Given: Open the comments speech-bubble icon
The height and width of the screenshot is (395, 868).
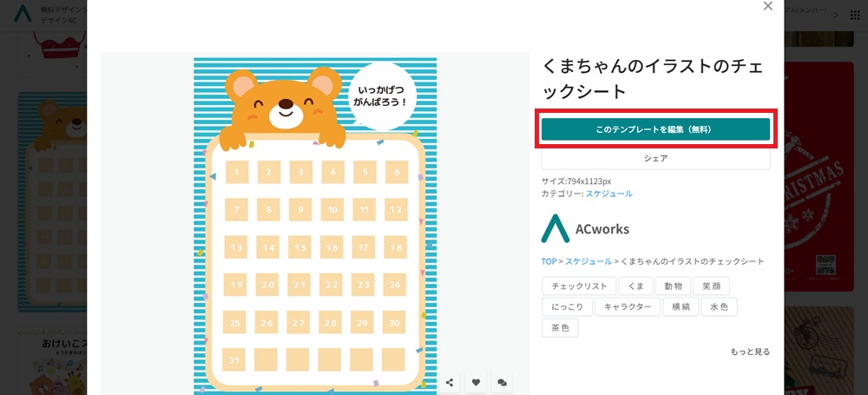Looking at the screenshot, I should tap(502, 382).
